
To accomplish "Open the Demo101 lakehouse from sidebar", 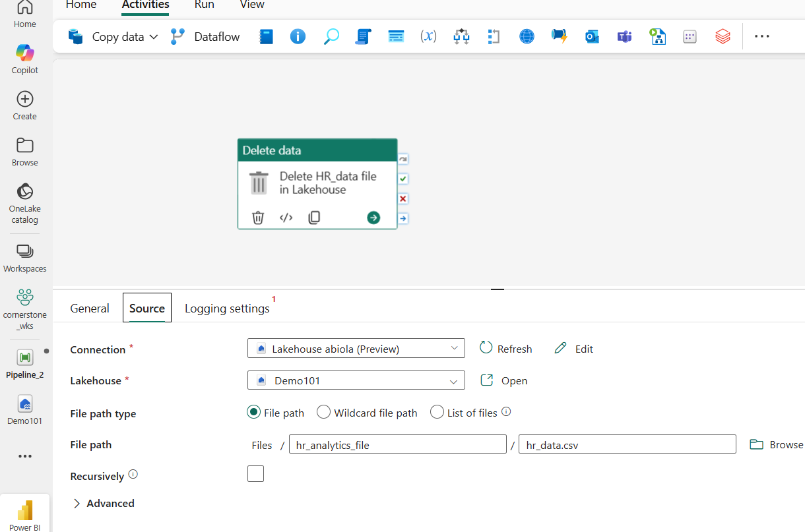I will click(x=25, y=410).
